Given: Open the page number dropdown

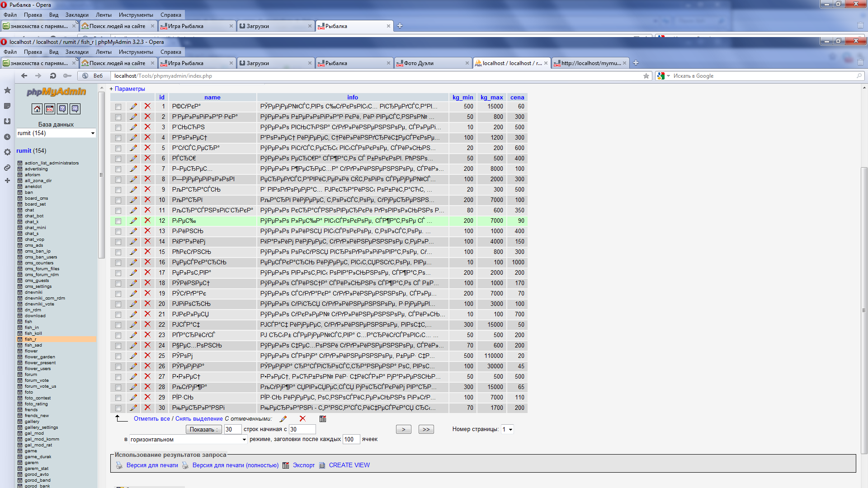Looking at the screenshot, I should coord(507,430).
